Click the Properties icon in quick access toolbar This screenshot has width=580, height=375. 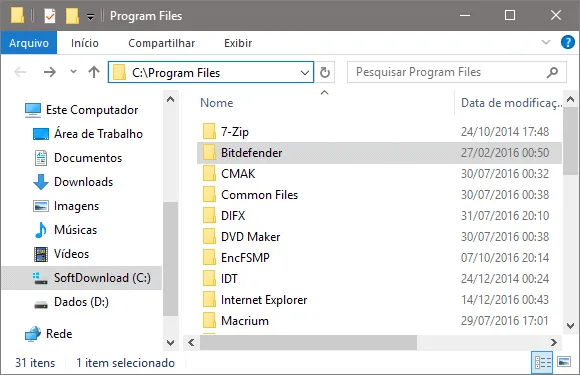50,16
